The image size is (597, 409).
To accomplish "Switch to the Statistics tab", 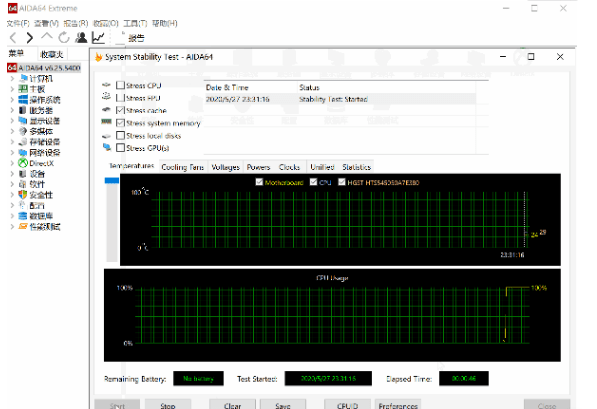I will pyautogui.click(x=356, y=167).
